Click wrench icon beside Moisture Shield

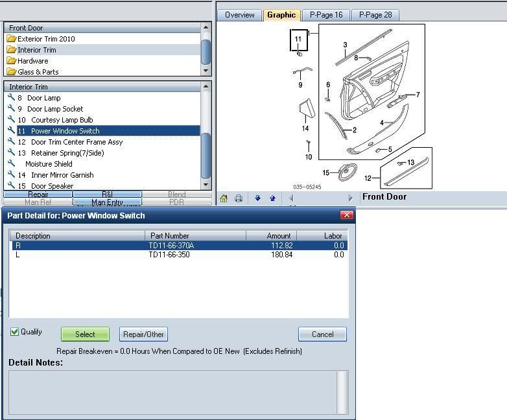tap(11, 163)
